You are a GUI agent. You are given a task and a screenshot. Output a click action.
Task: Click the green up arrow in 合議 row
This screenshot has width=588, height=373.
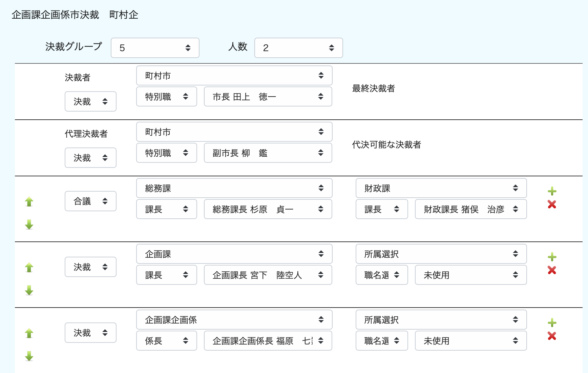coord(29,202)
